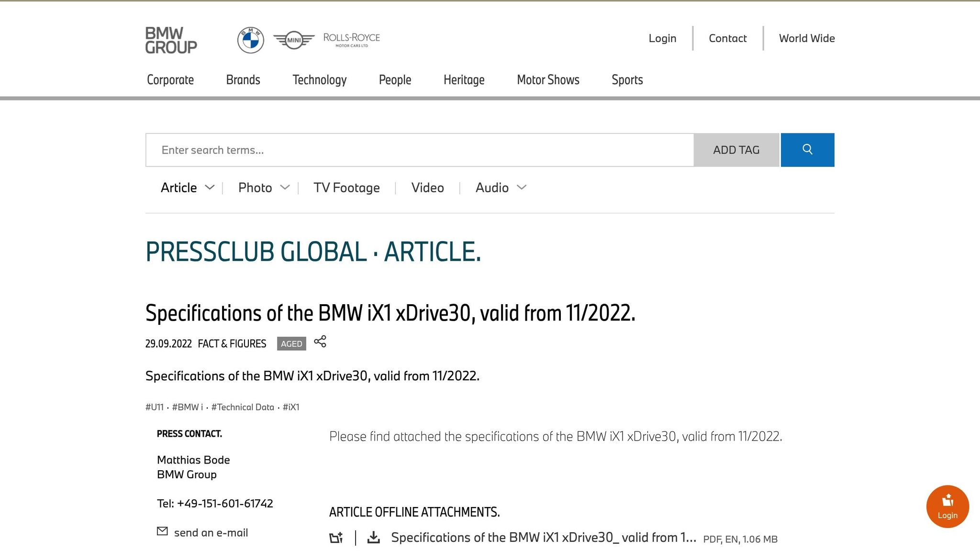Open the Rolls-Royce Motor Cars logo
The width and height of the screenshot is (980, 551).
(351, 40)
